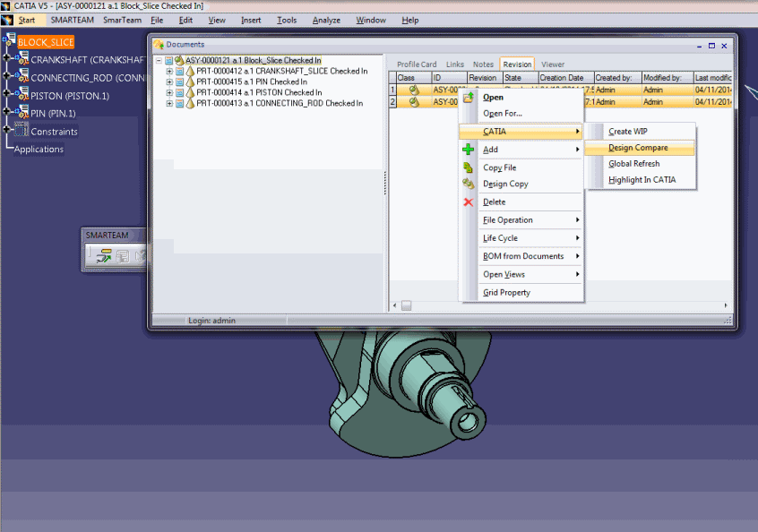Click the right scroll arrow of revision grid
The height and width of the screenshot is (532, 758).
[726, 305]
